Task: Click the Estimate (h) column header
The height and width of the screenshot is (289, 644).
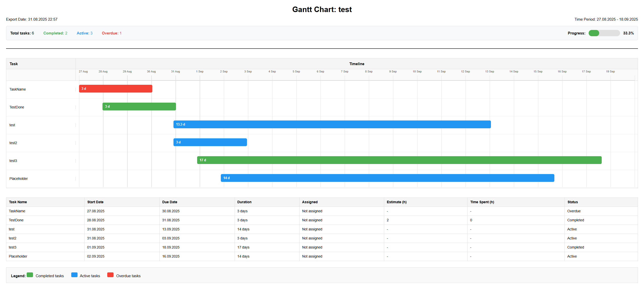Action: tap(396, 202)
